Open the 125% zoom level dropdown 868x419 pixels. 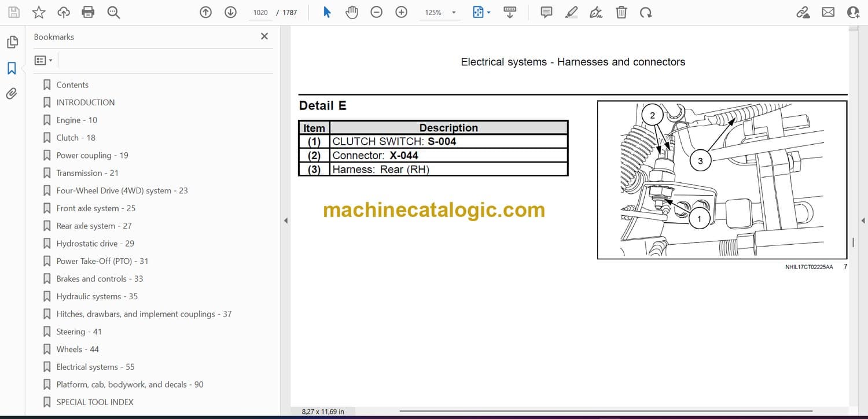[453, 12]
